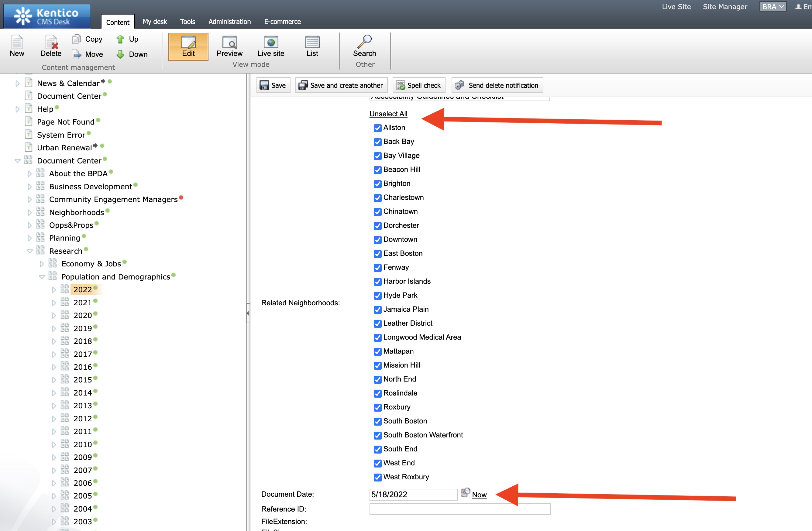Open calendar picker beside Document Date
Viewport: 812px width, 531px height.
point(465,493)
